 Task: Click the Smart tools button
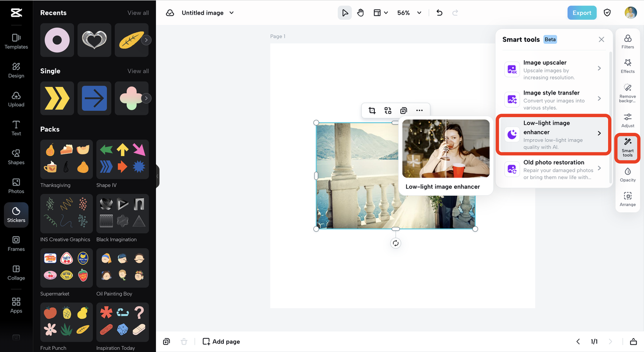(628, 148)
